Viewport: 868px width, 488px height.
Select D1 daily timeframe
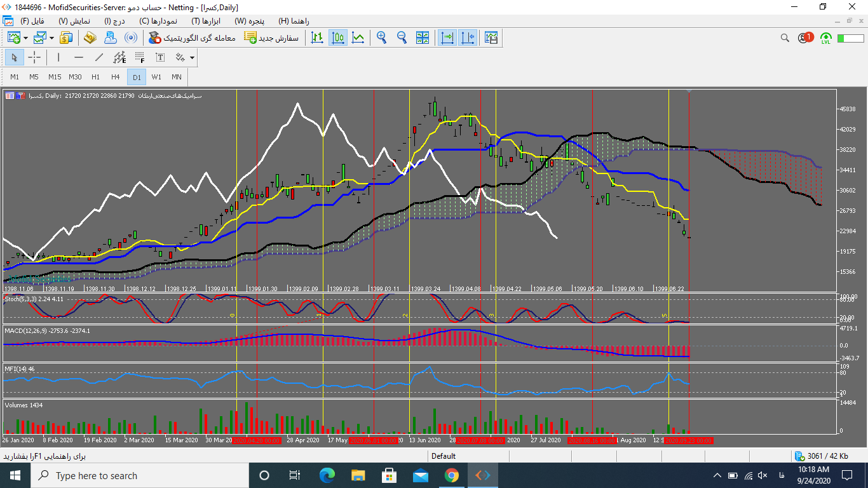point(136,77)
